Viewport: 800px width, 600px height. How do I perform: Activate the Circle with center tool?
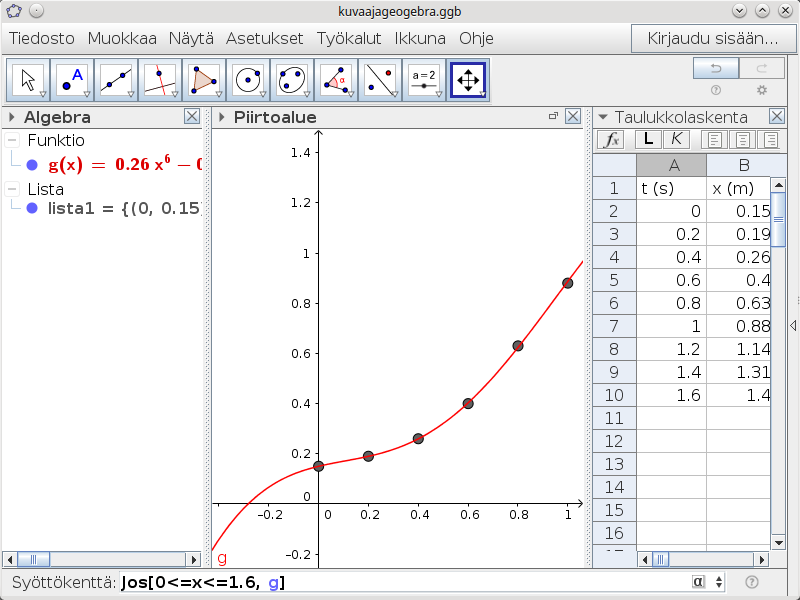pos(248,80)
